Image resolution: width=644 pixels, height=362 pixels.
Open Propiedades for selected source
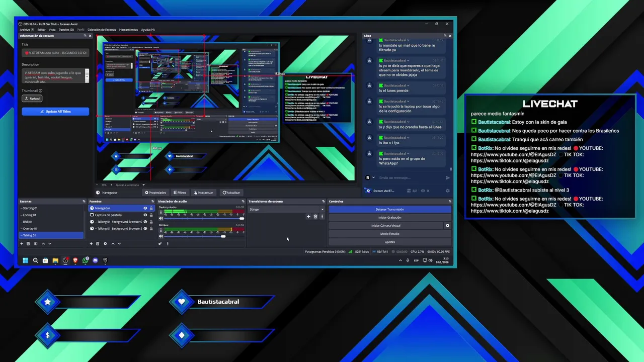(155, 193)
